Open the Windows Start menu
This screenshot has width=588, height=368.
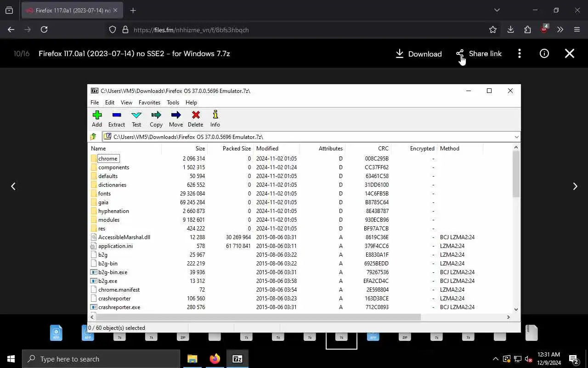tap(11, 359)
